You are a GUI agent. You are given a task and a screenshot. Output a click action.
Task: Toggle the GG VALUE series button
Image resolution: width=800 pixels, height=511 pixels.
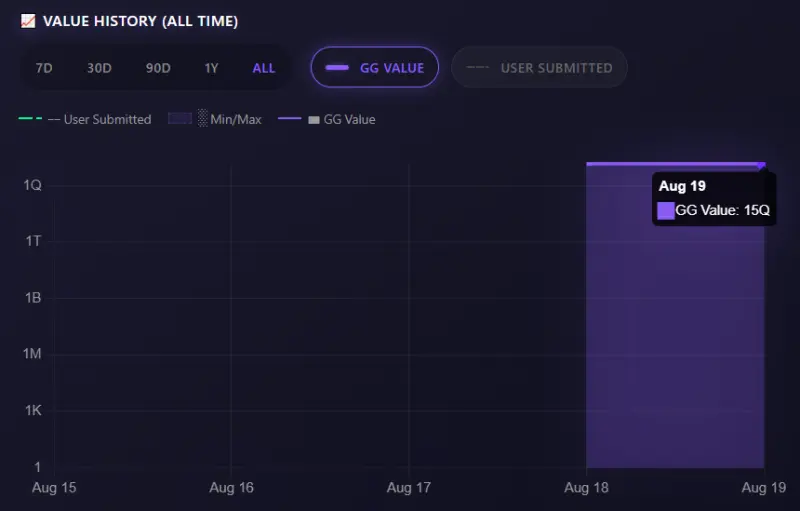coord(374,67)
